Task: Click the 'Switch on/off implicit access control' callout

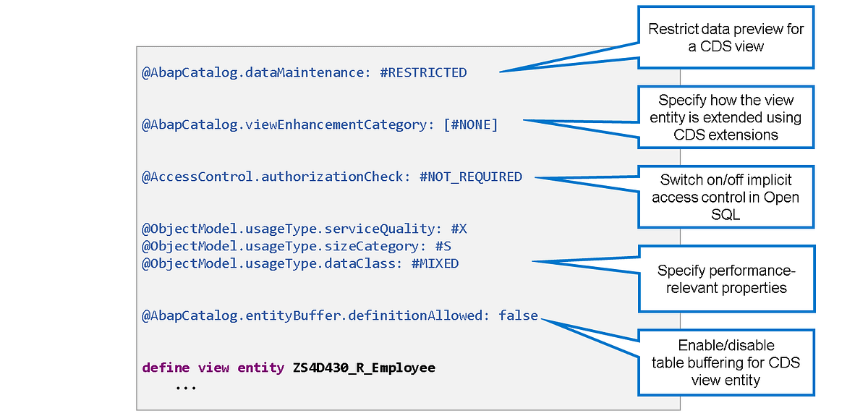Action: [726, 197]
